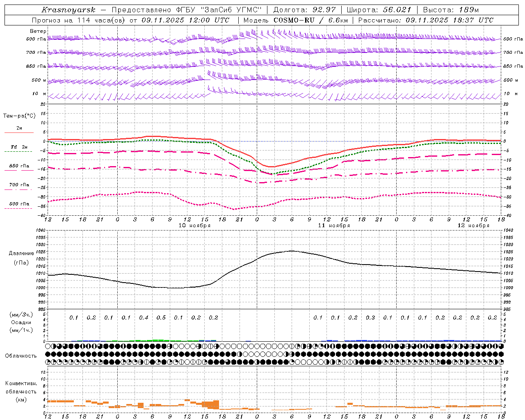Viewport: 525px width, 420px height.
Task: Click the 'Широта: 56.021' header field
Action: click(x=379, y=10)
